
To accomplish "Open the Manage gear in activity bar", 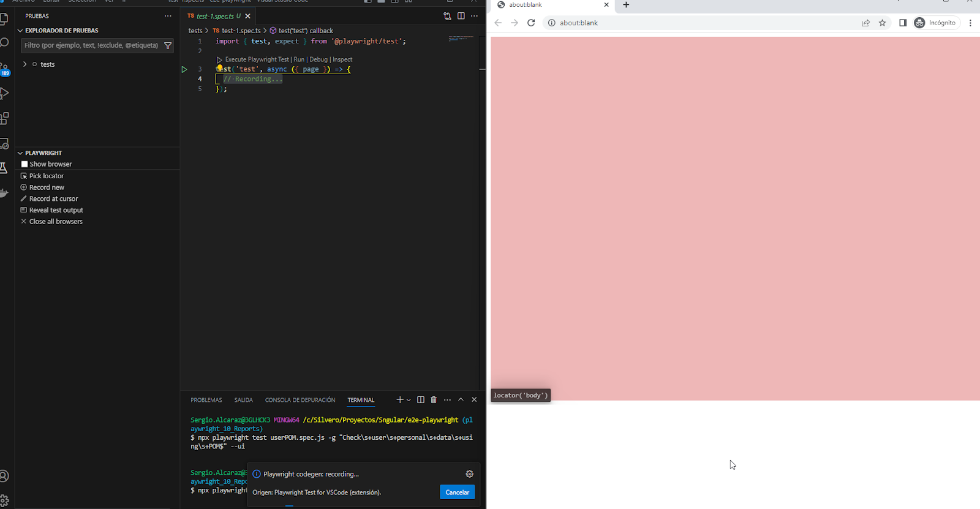I will (4, 500).
